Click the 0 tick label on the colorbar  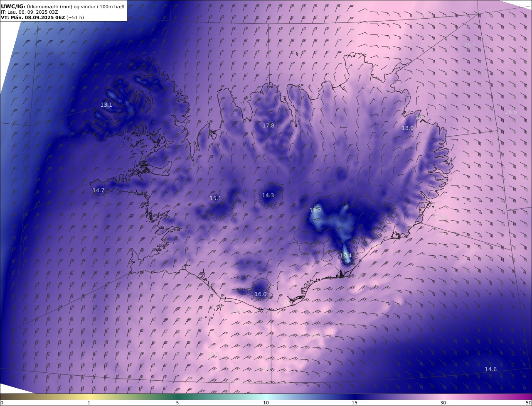pyautogui.click(x=2, y=403)
